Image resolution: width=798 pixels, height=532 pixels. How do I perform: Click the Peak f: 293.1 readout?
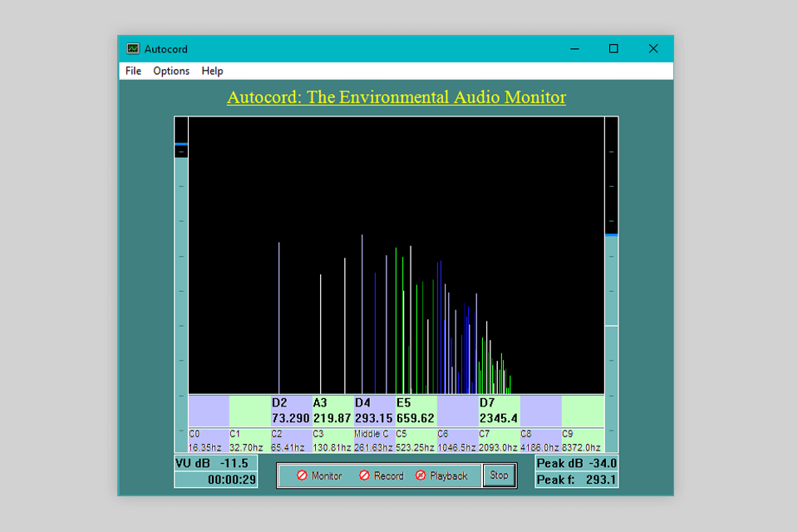577,480
